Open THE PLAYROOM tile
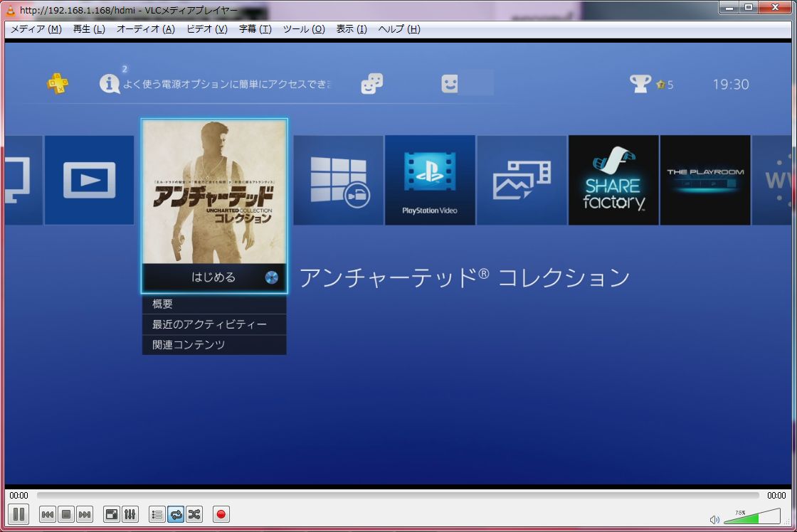Screen dimensions: 797x532 (x=705, y=180)
